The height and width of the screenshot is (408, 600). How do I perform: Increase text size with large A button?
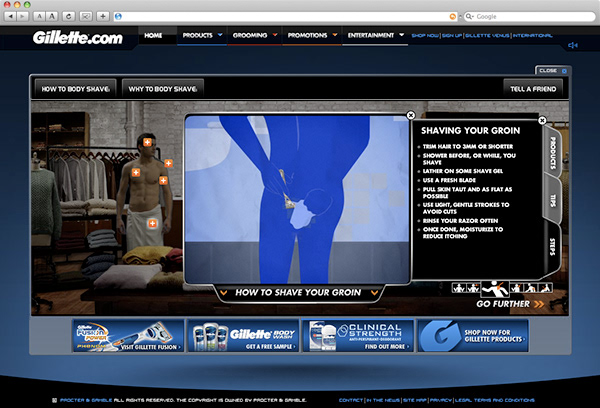(52, 16)
